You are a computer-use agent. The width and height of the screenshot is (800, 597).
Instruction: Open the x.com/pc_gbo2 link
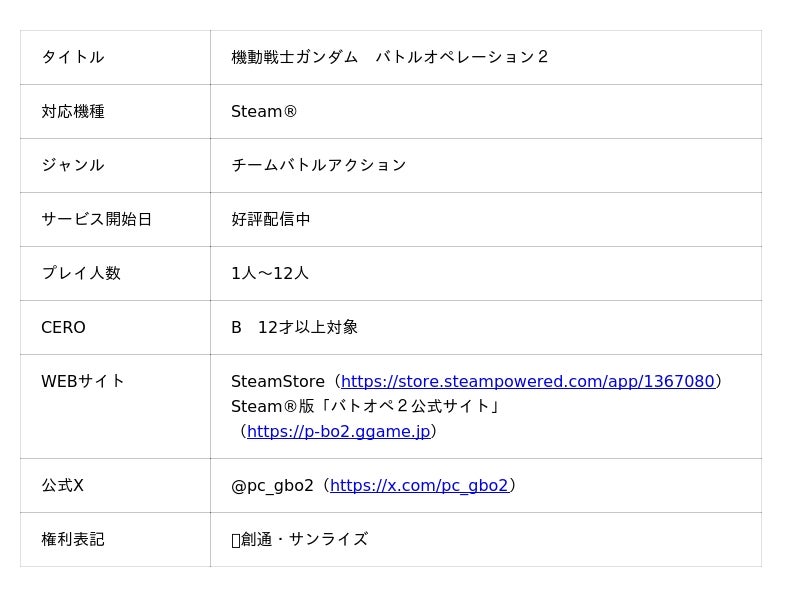pos(419,485)
